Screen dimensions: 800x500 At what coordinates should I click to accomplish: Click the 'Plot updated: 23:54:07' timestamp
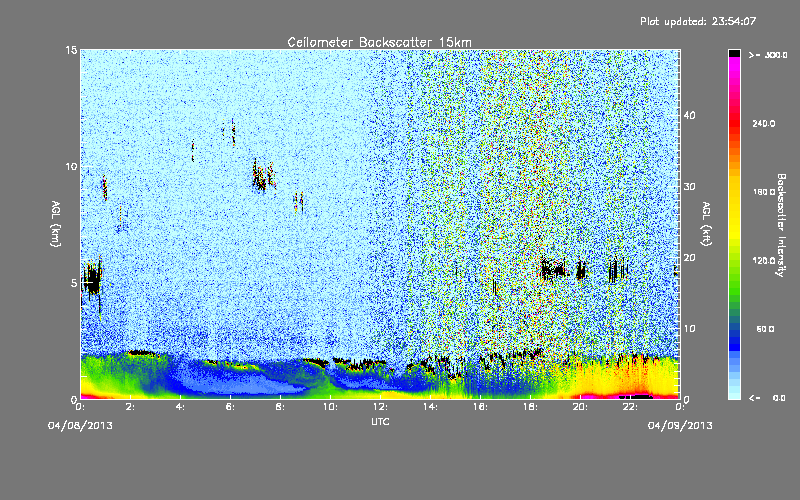pos(698,21)
